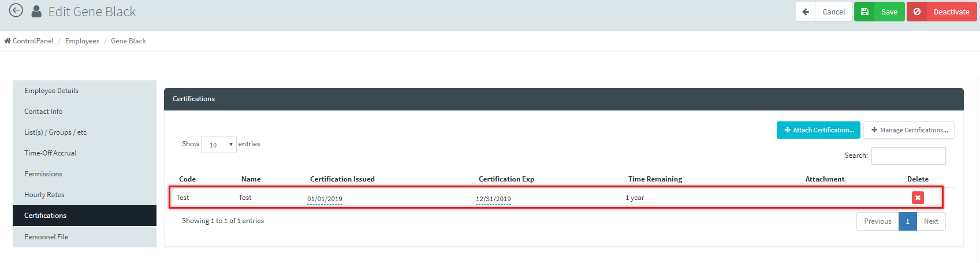The width and height of the screenshot is (980, 263).
Task: Sort by Name column header
Action: point(251,179)
